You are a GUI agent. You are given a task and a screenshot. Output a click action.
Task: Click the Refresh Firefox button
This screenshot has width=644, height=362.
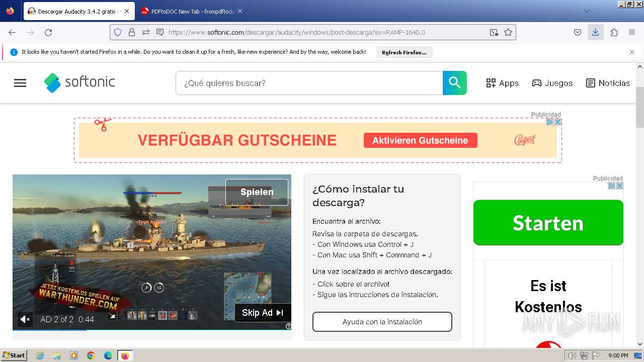tap(404, 52)
